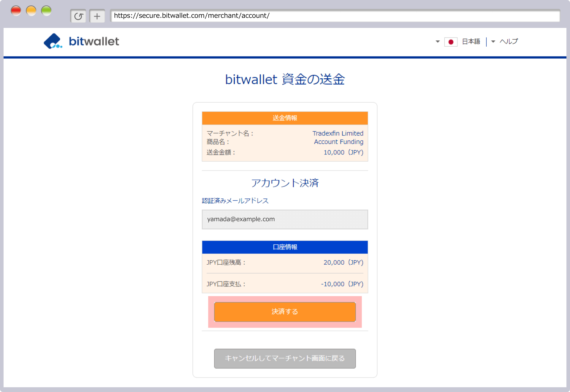The image size is (570, 392).
Task: Click the green traffic light window button
Action: point(46,10)
